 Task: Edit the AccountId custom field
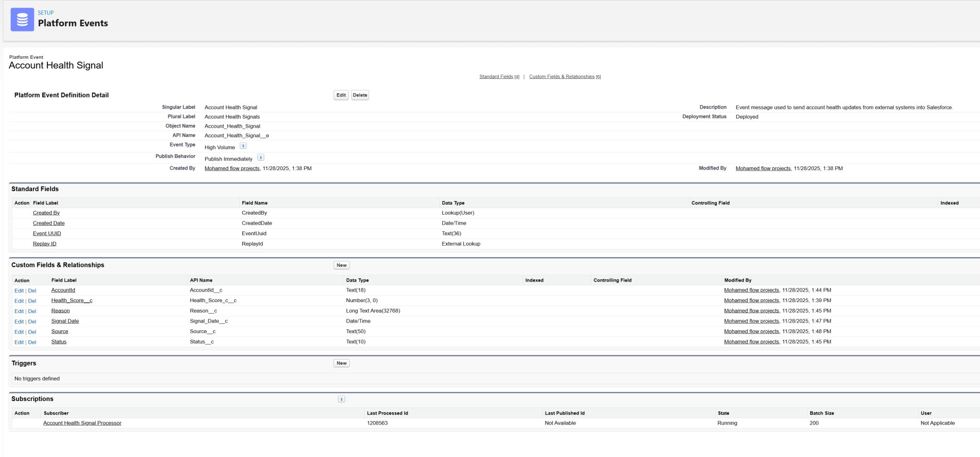tap(19, 291)
